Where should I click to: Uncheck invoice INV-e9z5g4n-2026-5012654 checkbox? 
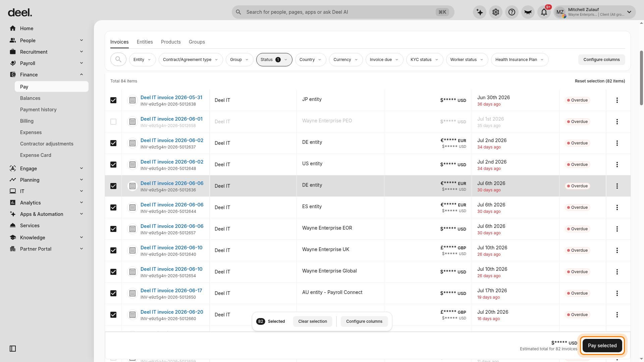[x=113, y=272]
